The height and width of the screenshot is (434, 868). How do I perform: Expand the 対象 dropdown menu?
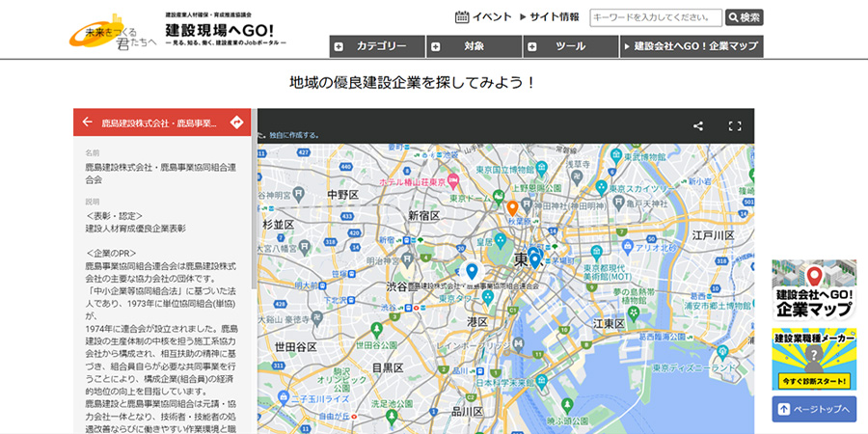coord(474,46)
